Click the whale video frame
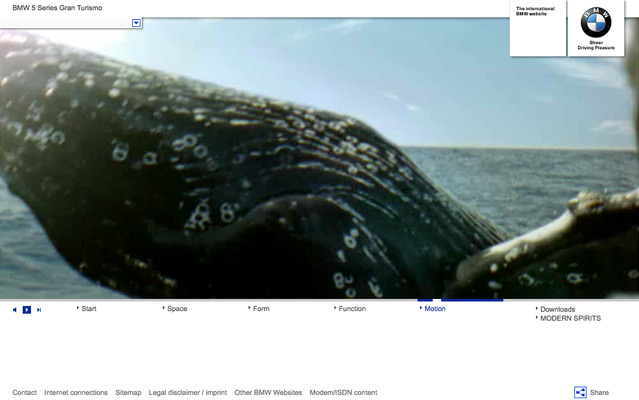The height and width of the screenshot is (400, 639). coord(320,159)
